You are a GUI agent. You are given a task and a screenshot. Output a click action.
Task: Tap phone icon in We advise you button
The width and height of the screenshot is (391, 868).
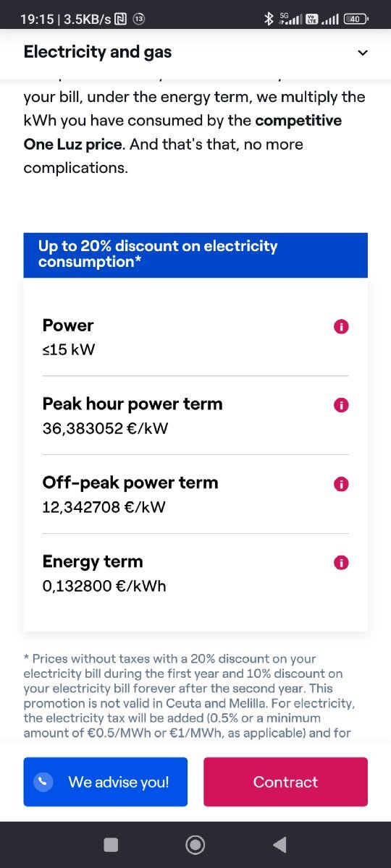pos(44,782)
